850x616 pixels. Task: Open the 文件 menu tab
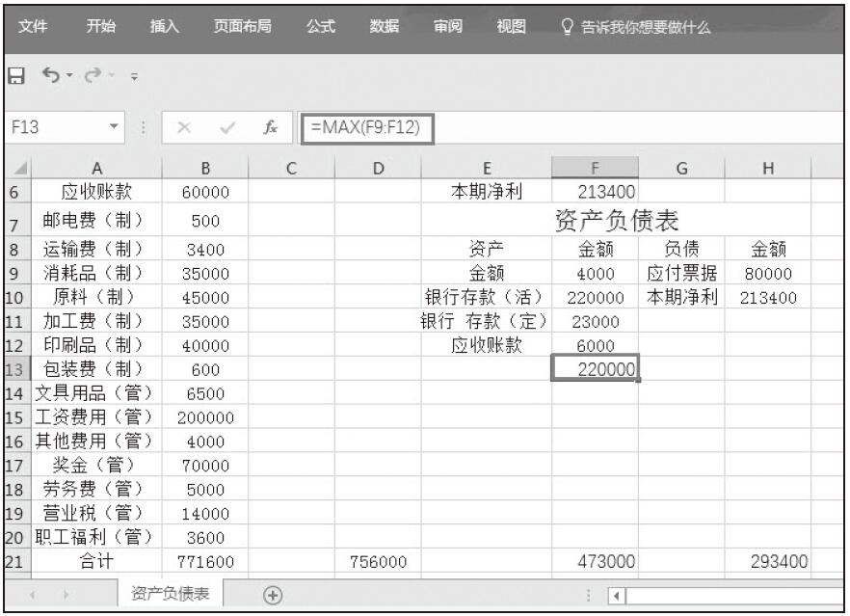pyautogui.click(x=34, y=27)
